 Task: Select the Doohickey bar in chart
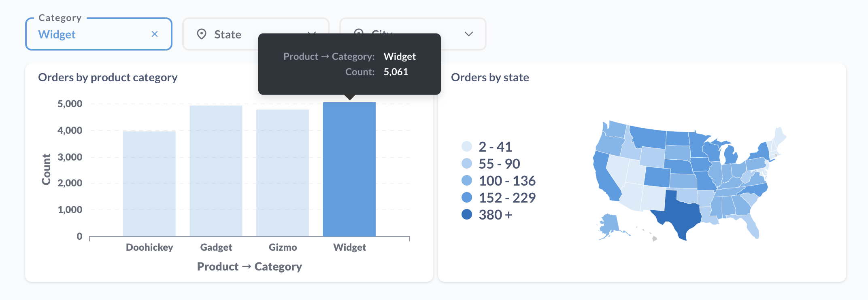149,184
